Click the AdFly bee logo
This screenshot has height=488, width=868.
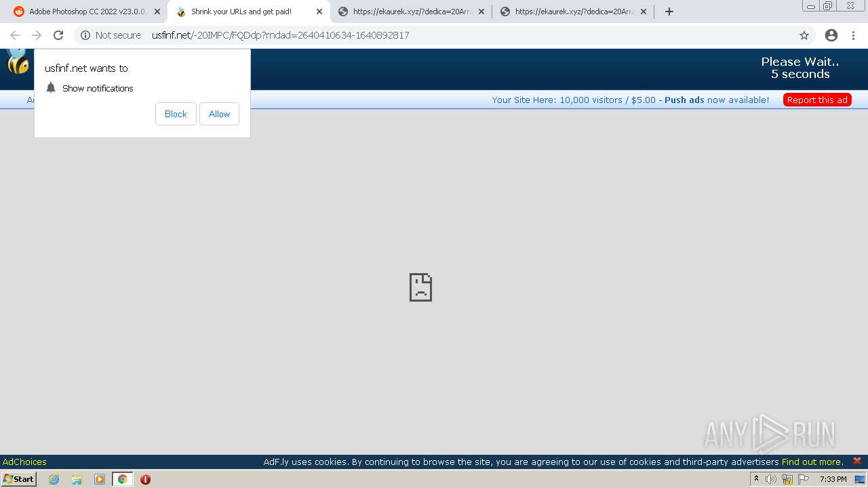pos(17,61)
